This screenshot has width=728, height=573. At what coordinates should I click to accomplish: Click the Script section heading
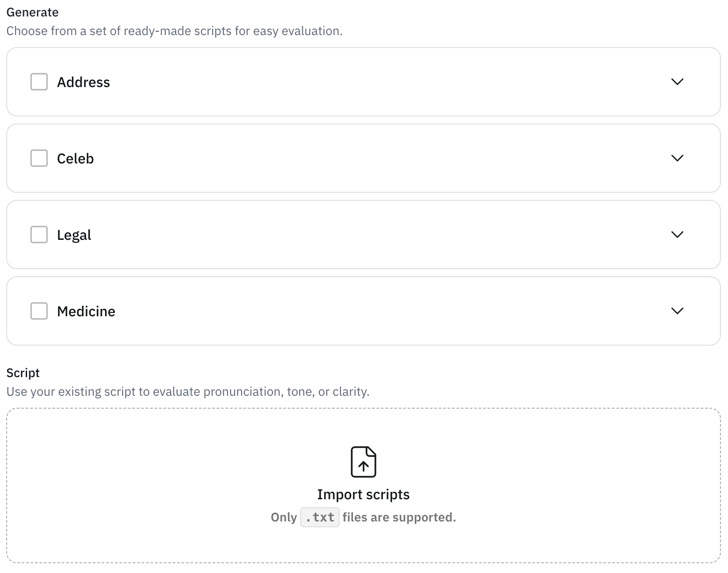pyautogui.click(x=23, y=373)
